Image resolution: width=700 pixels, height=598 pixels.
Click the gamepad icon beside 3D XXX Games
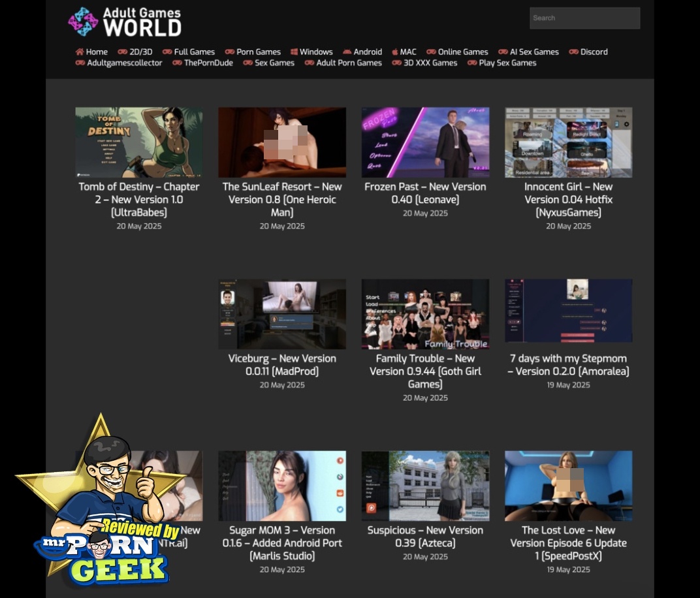pos(397,63)
